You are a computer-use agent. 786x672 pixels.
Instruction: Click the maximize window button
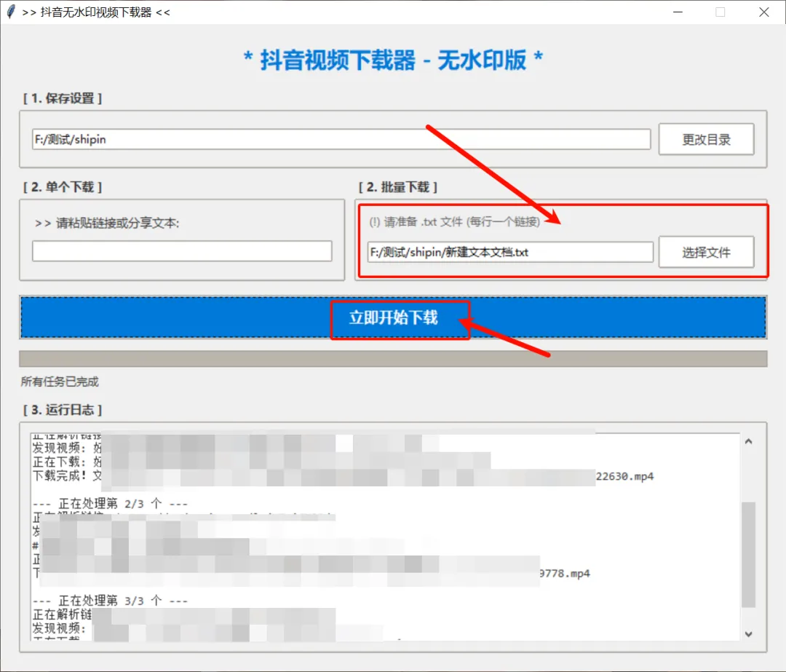(720, 12)
